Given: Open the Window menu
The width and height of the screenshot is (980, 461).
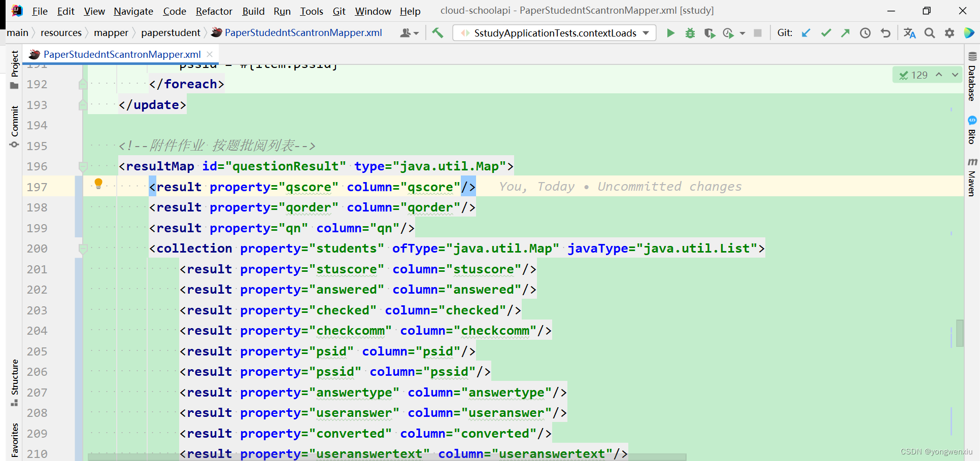Looking at the screenshot, I should [x=373, y=11].
